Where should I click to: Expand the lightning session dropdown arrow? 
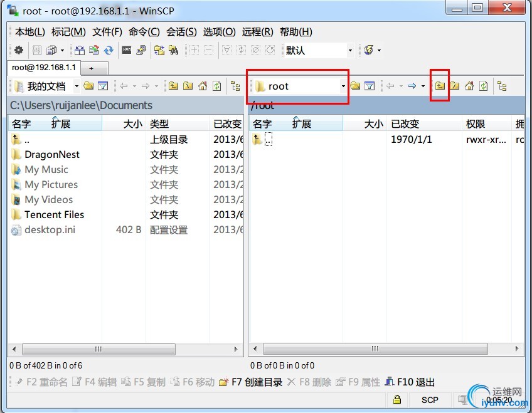[379, 51]
